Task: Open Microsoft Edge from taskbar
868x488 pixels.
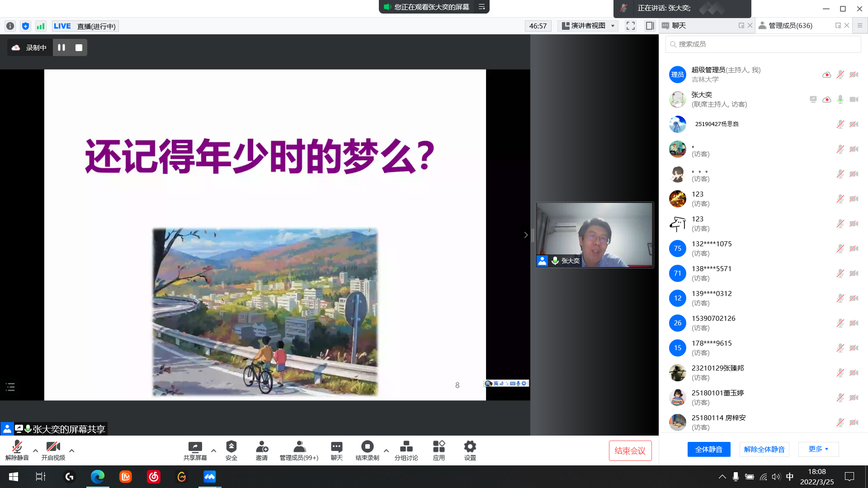Action: tap(98, 477)
